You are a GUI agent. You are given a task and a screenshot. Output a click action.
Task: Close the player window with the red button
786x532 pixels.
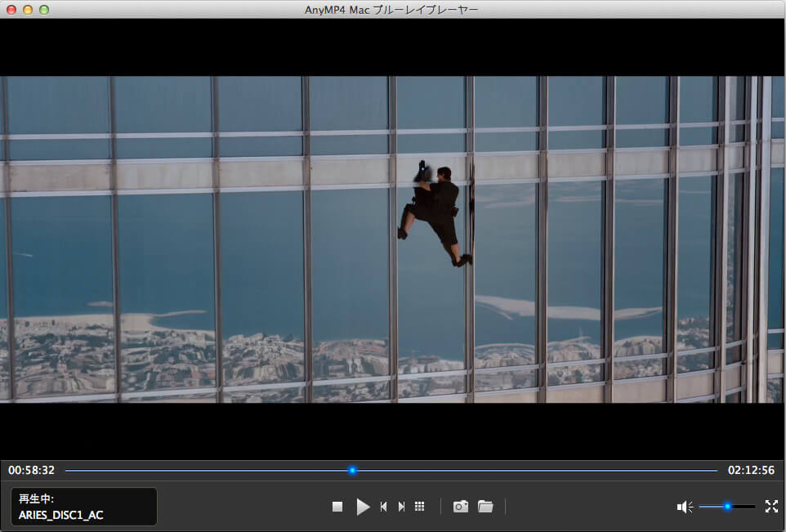pyautogui.click(x=11, y=10)
